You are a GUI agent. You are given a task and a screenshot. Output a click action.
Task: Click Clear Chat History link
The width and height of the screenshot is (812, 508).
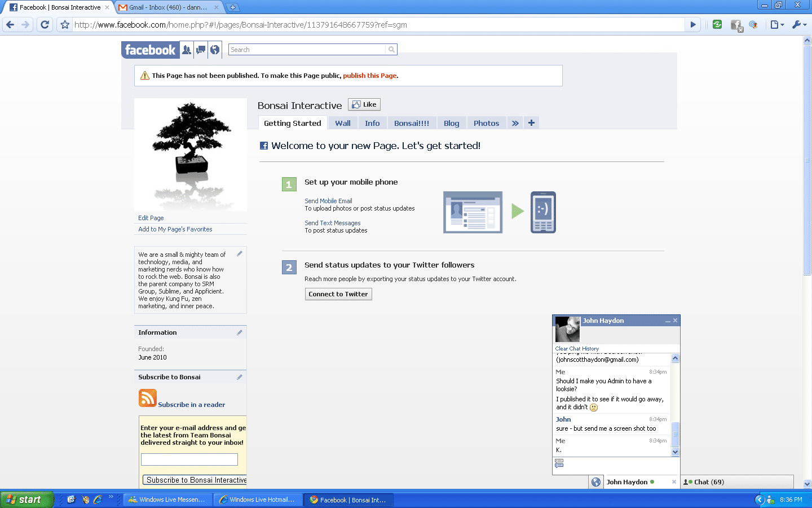click(577, 349)
